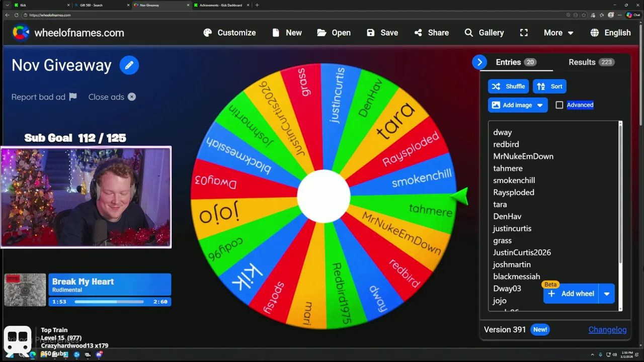
Task: Click the Save floppy disk icon
Action: 371,33
